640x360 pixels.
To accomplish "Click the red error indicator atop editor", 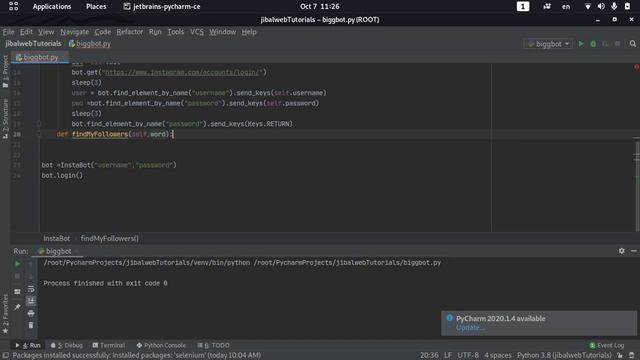I will click(636, 67).
